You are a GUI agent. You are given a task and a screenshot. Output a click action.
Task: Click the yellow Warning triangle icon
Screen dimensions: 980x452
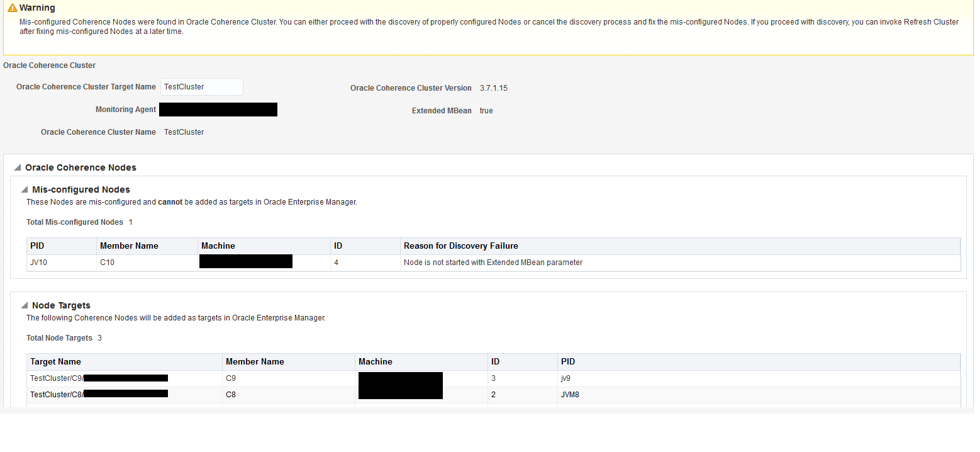pos(13,8)
